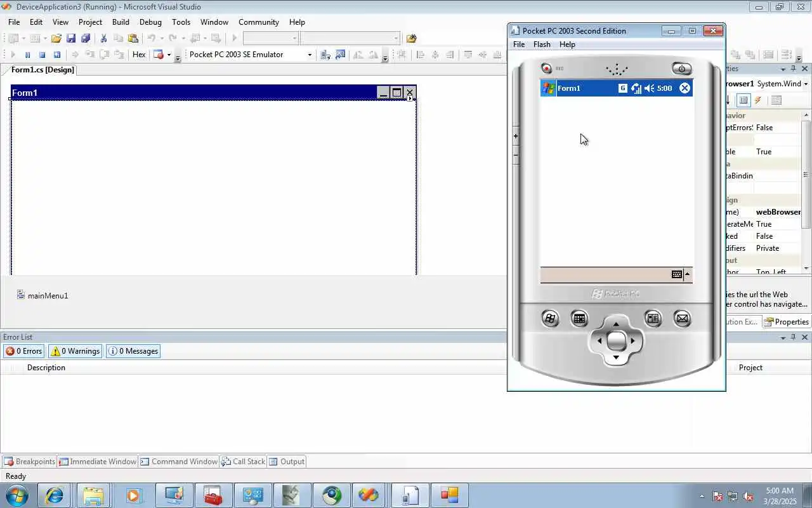The image size is (812, 508).
Task: Click the emulator D-pad right arrow
Action: pos(632,341)
